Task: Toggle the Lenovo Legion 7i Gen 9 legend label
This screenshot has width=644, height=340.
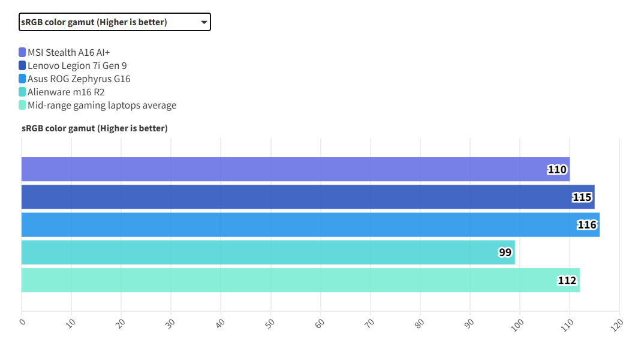Action: (x=77, y=65)
